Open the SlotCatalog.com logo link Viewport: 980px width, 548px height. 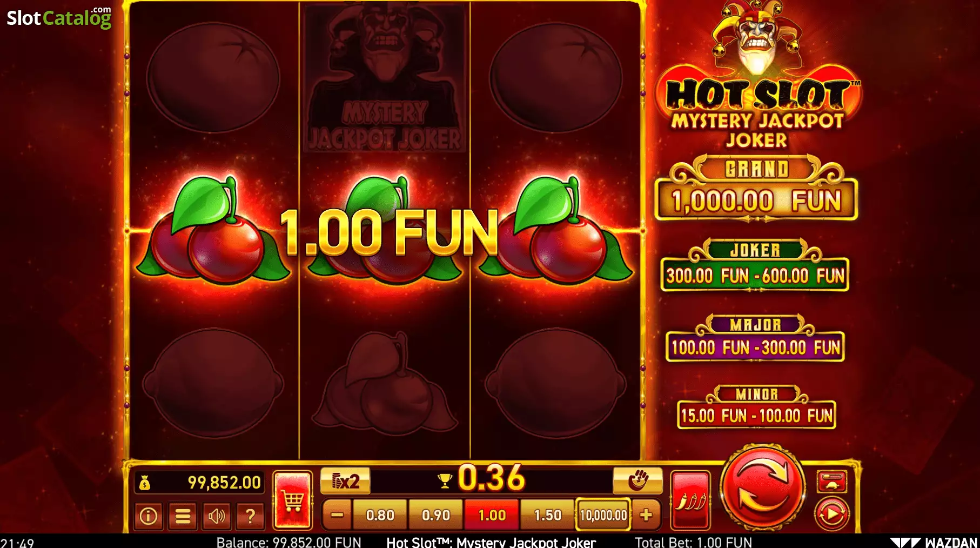(x=59, y=17)
